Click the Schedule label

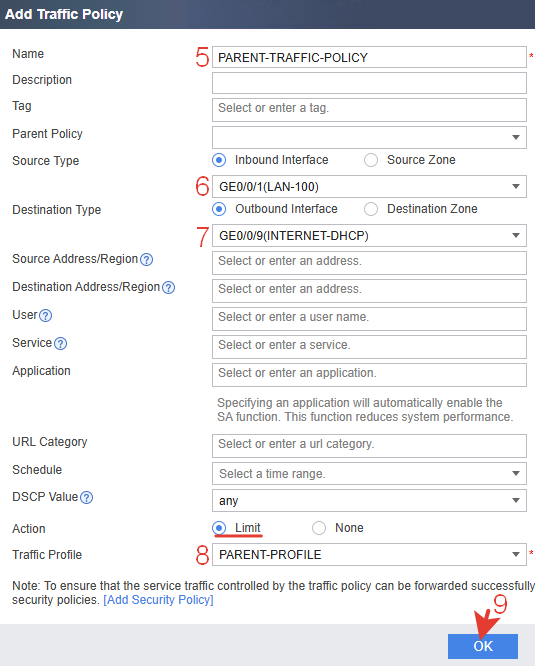pos(37,470)
